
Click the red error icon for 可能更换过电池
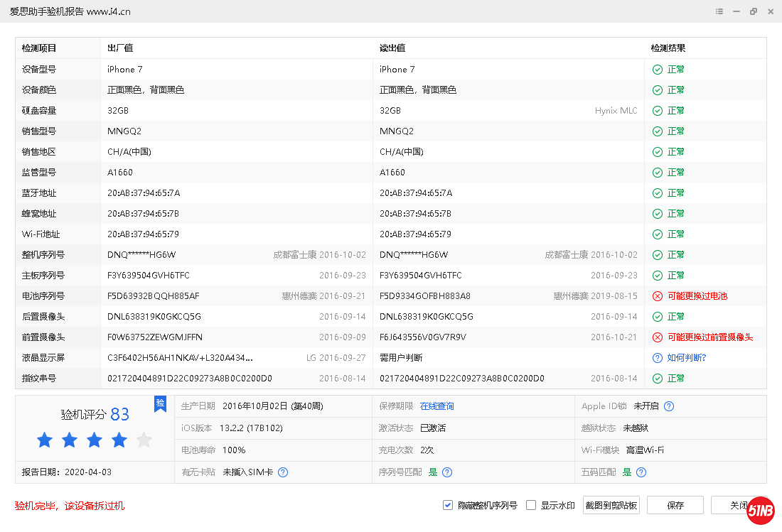click(x=657, y=295)
